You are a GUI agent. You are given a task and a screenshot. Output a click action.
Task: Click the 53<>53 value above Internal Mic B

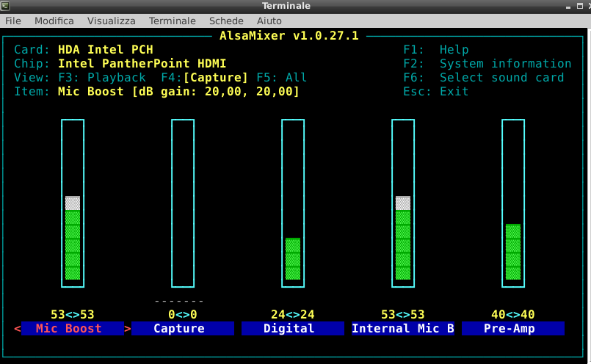coord(403,314)
